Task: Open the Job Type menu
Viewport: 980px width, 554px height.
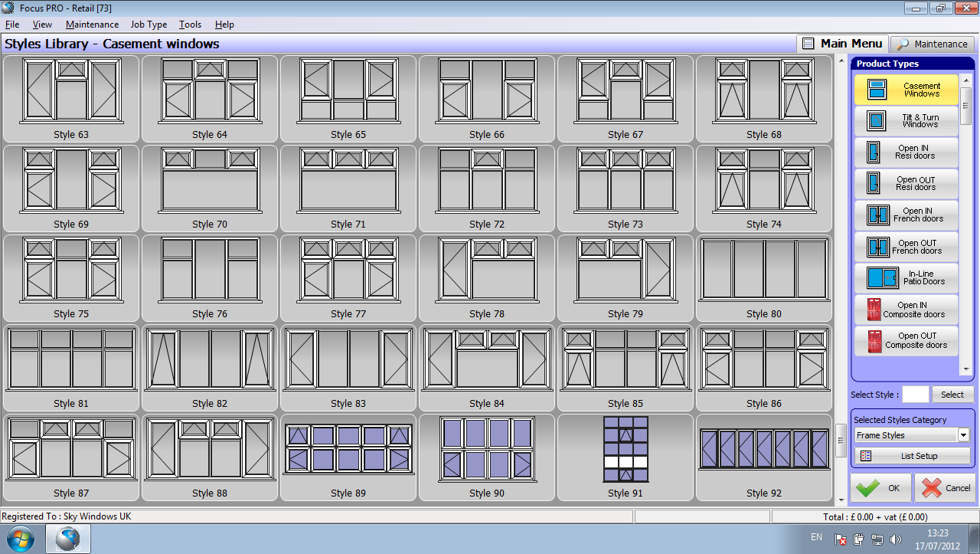Action: pos(149,25)
